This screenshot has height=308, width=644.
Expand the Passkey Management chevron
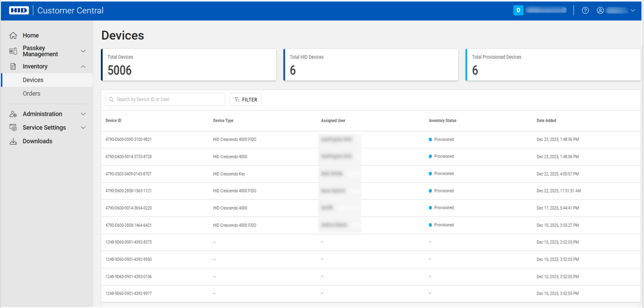tap(83, 51)
